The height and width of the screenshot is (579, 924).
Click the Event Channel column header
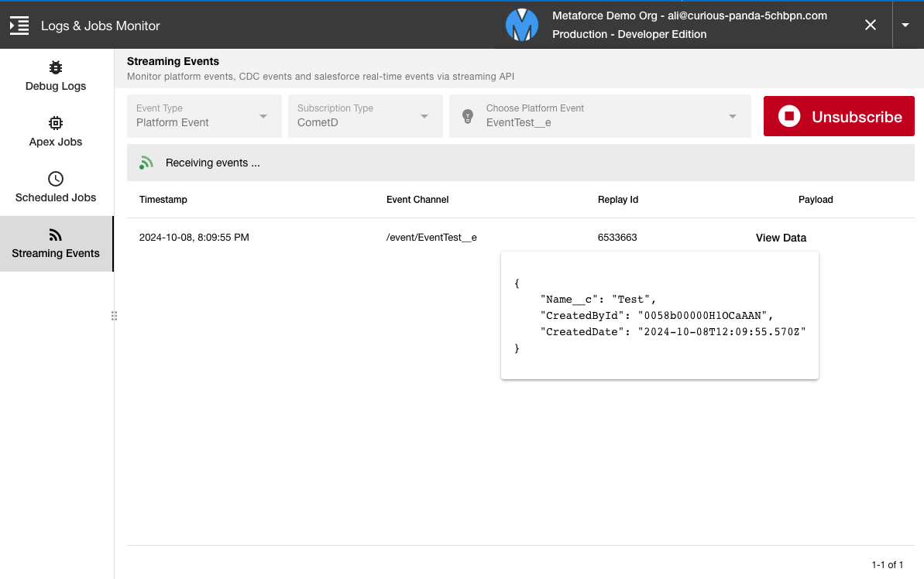coord(417,200)
